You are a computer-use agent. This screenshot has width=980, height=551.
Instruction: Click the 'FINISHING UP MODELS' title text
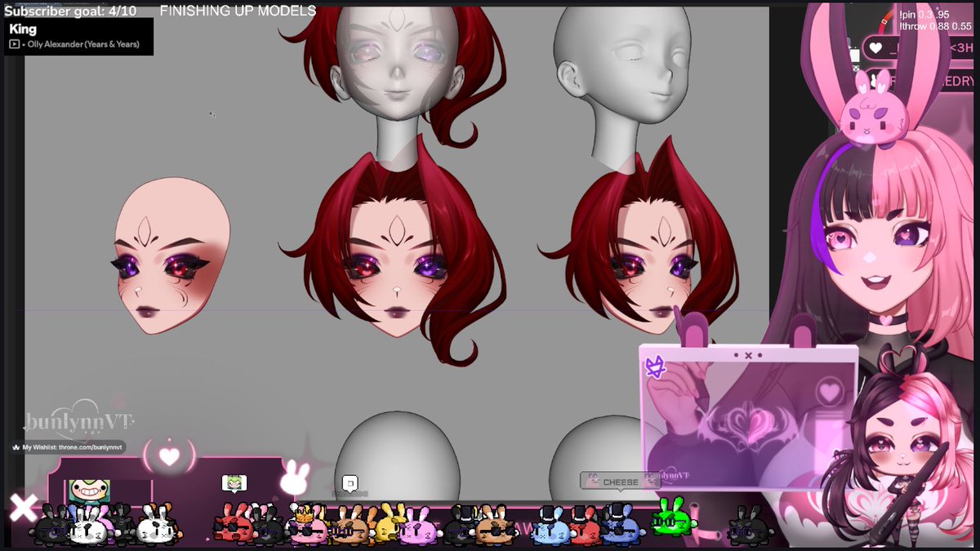coord(238,11)
